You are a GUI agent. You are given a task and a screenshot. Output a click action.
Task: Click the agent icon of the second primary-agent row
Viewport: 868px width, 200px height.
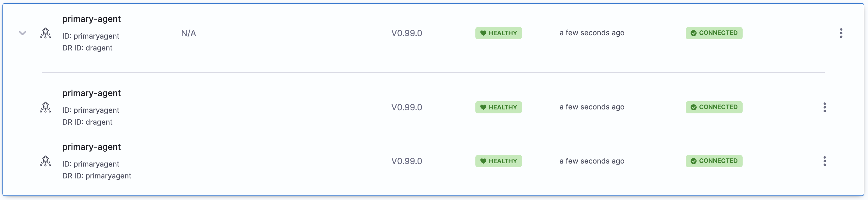45,107
